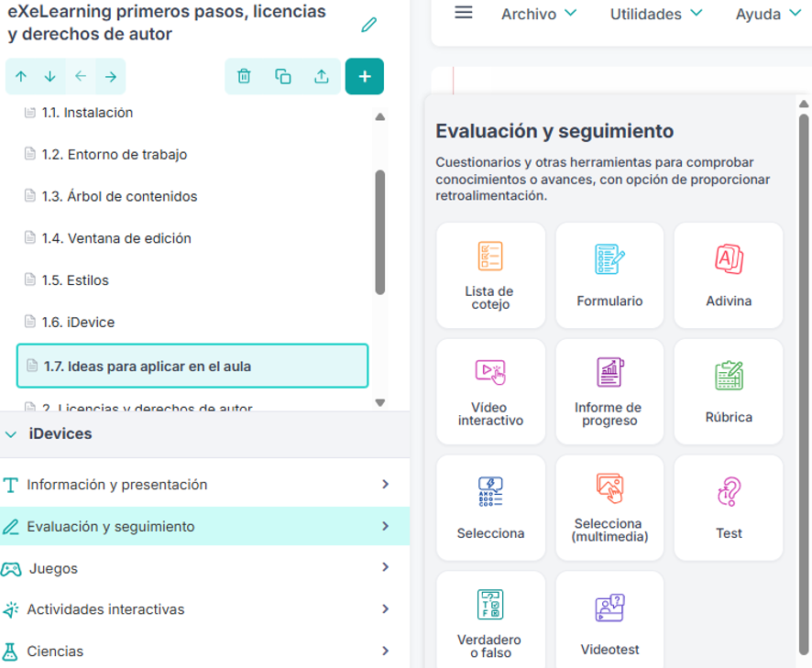The height and width of the screenshot is (668, 812).
Task: Edit the project title with pencil icon
Action: [x=368, y=25]
